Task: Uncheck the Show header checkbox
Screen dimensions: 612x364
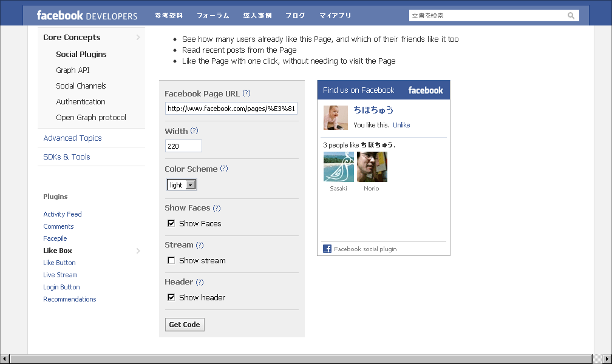Action: (171, 297)
